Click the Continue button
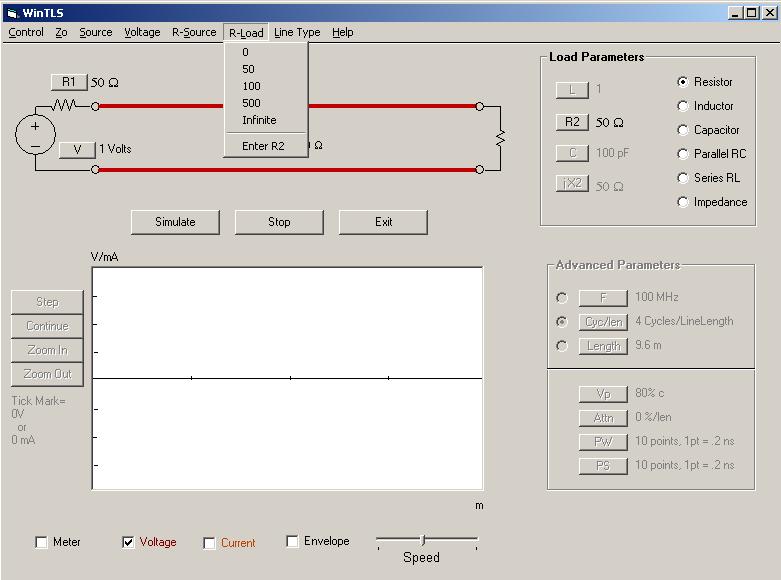Screen dimensions: 781x580 [47, 326]
